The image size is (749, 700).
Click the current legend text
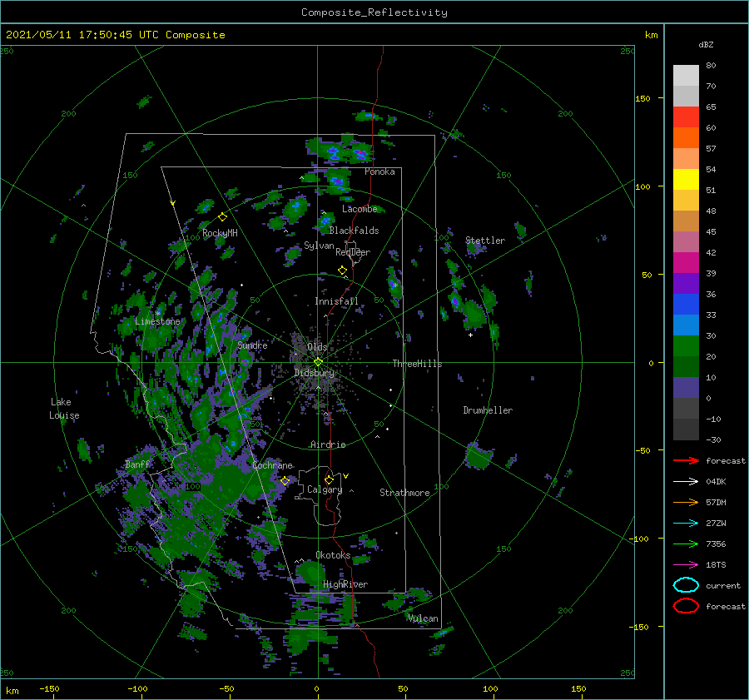(x=722, y=585)
